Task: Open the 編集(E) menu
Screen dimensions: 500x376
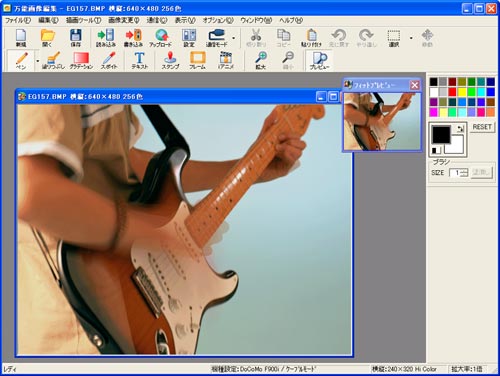Action: 48,20
